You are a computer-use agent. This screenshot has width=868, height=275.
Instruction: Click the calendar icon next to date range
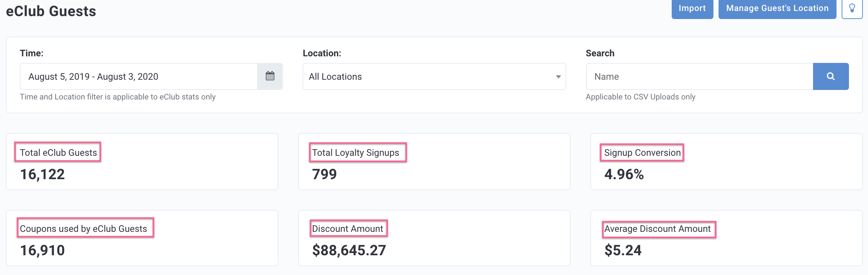pos(270,76)
